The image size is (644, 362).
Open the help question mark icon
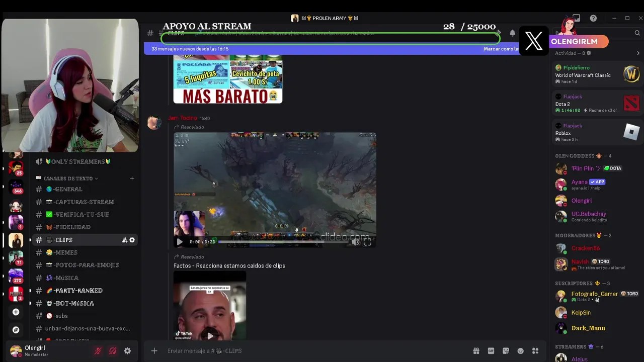tap(593, 18)
